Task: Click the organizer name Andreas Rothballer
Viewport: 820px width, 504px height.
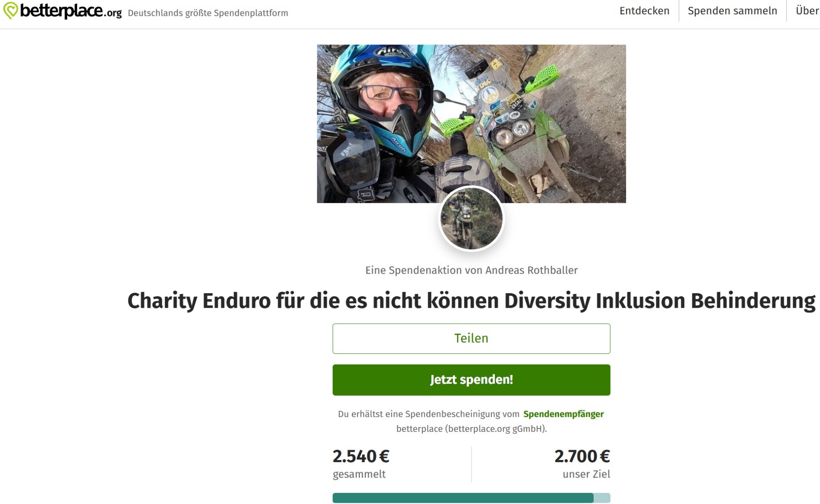Action: point(531,270)
